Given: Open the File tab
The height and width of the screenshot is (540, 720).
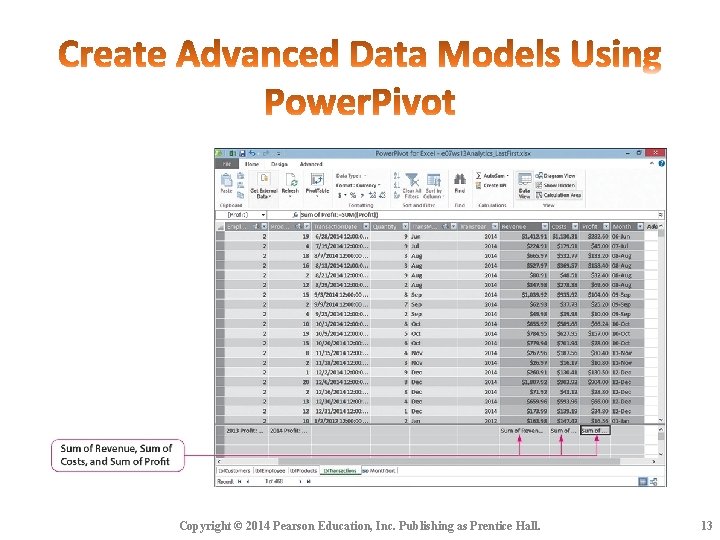Looking at the screenshot, I should pyautogui.click(x=227, y=164).
